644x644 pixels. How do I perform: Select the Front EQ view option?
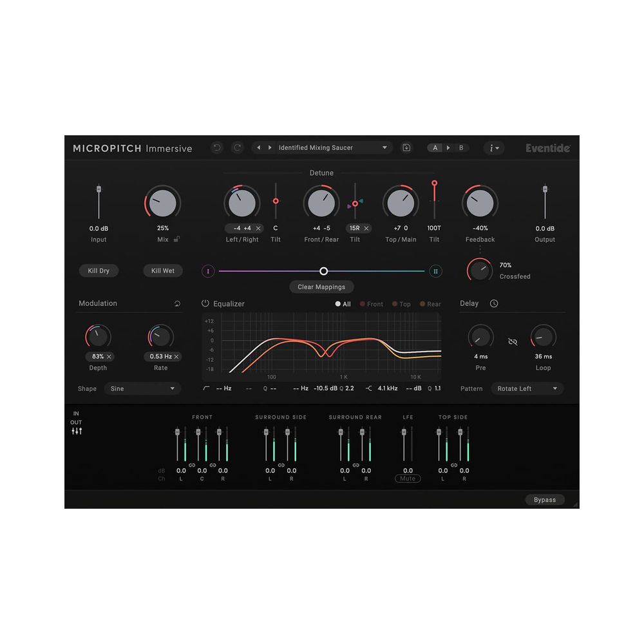372,304
